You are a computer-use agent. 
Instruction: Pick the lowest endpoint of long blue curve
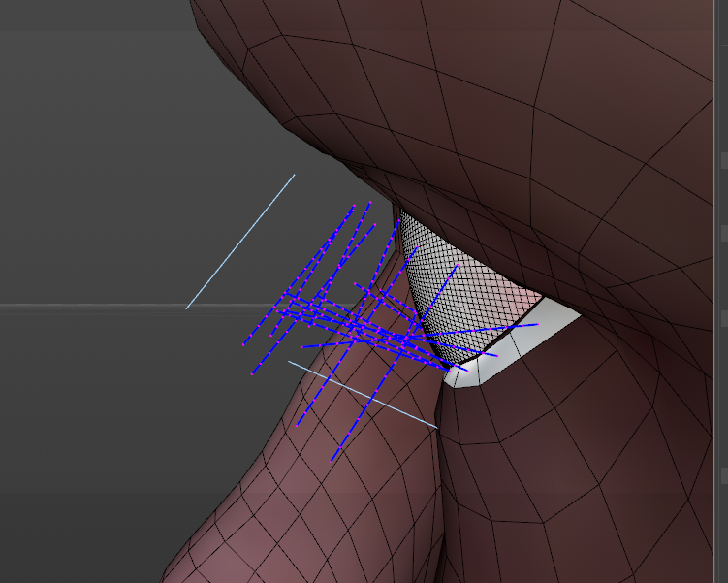[332, 461]
